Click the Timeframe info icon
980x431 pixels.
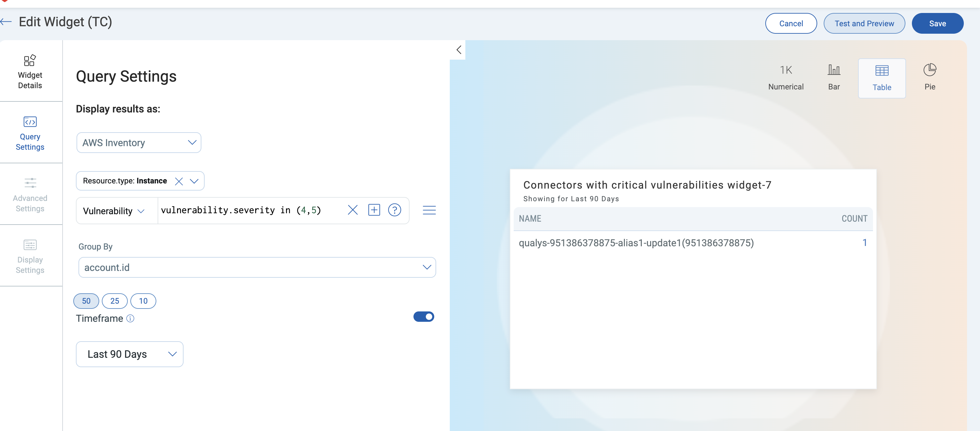point(130,319)
